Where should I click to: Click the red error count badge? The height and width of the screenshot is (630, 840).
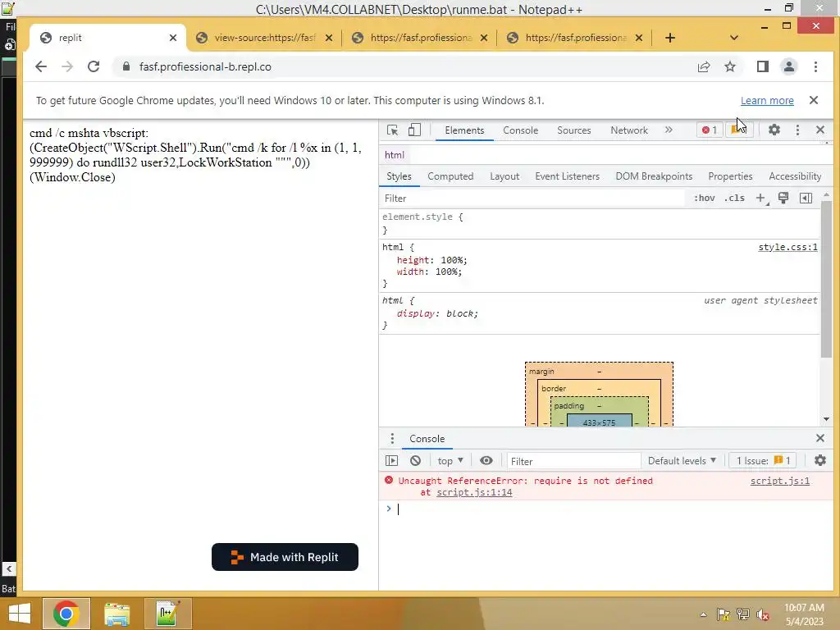click(x=710, y=130)
